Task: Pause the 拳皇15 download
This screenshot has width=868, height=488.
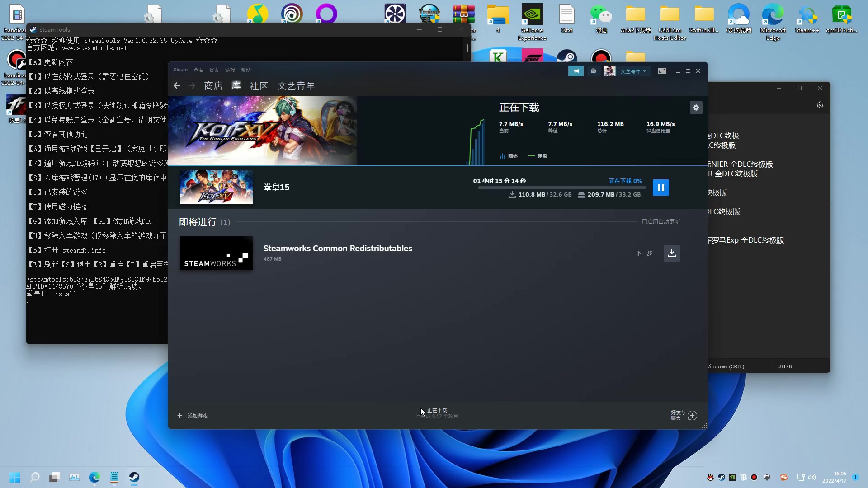Action: (x=660, y=188)
